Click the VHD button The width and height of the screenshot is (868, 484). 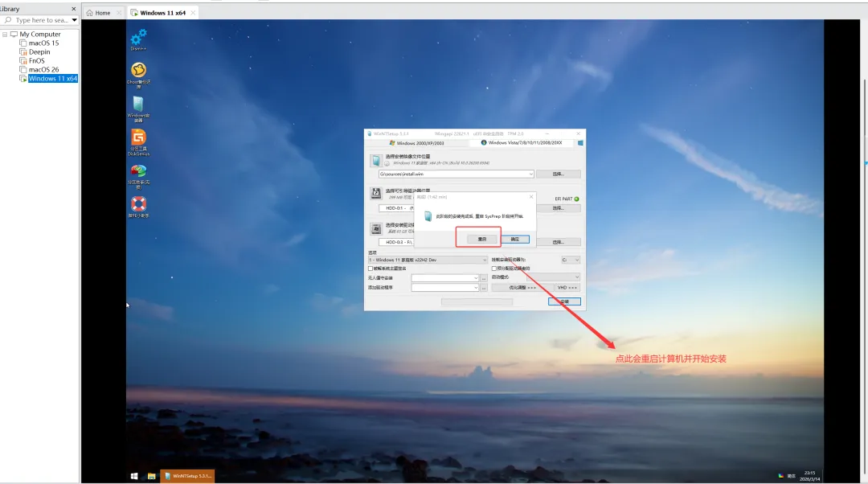tap(567, 287)
